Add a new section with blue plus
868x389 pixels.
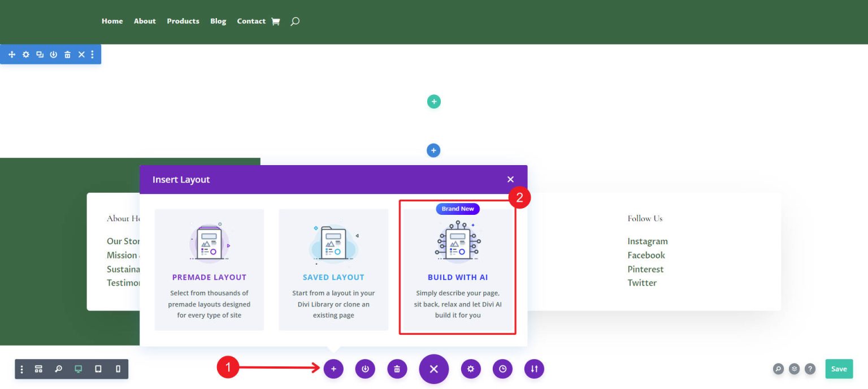(433, 150)
